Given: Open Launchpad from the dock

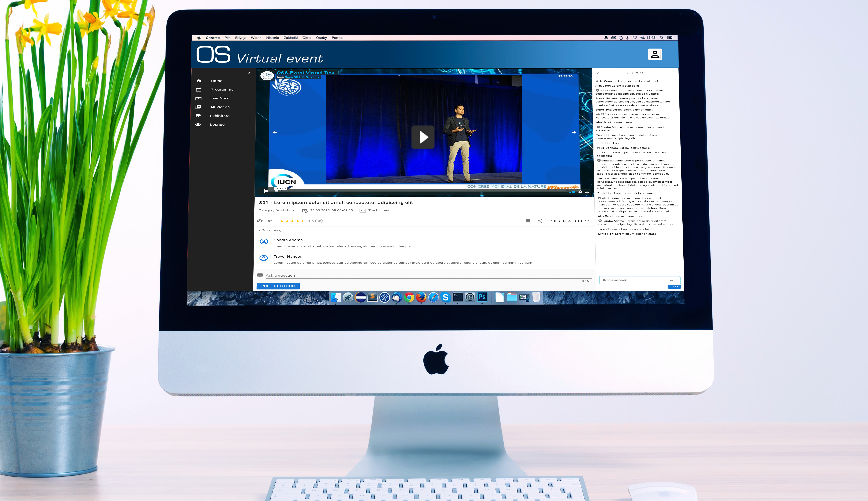Looking at the screenshot, I should (348, 297).
